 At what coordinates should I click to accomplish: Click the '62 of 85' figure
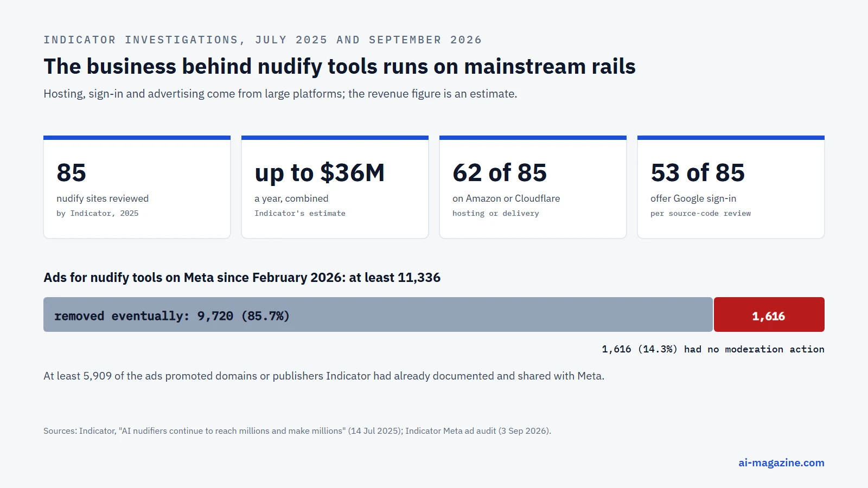pos(500,173)
